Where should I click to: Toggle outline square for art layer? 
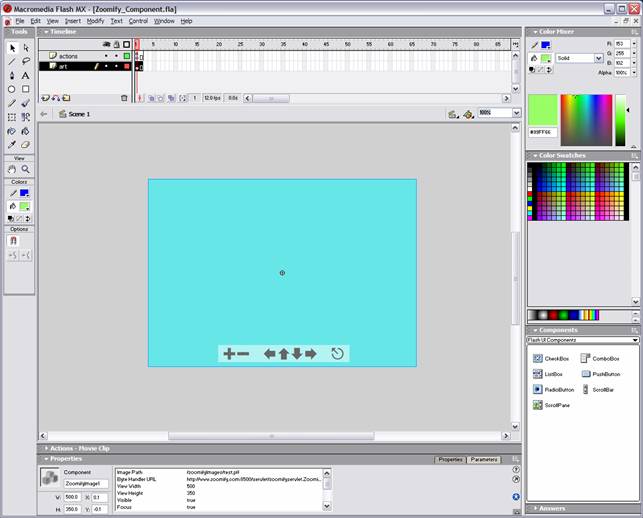(x=126, y=66)
